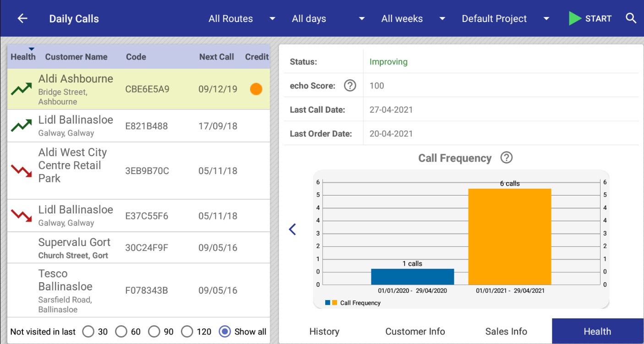Switch to the Customer Info tab

(x=415, y=331)
